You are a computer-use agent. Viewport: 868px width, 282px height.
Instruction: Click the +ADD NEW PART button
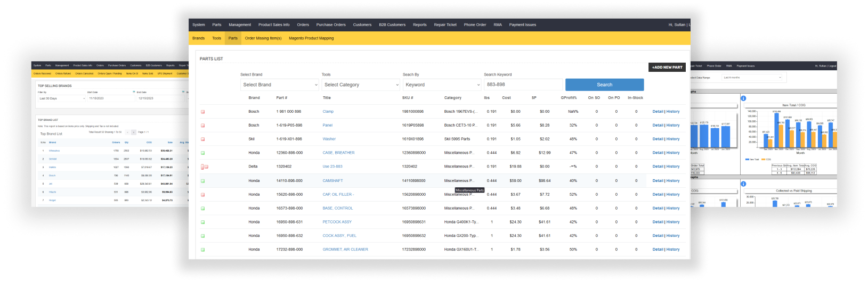coord(667,67)
